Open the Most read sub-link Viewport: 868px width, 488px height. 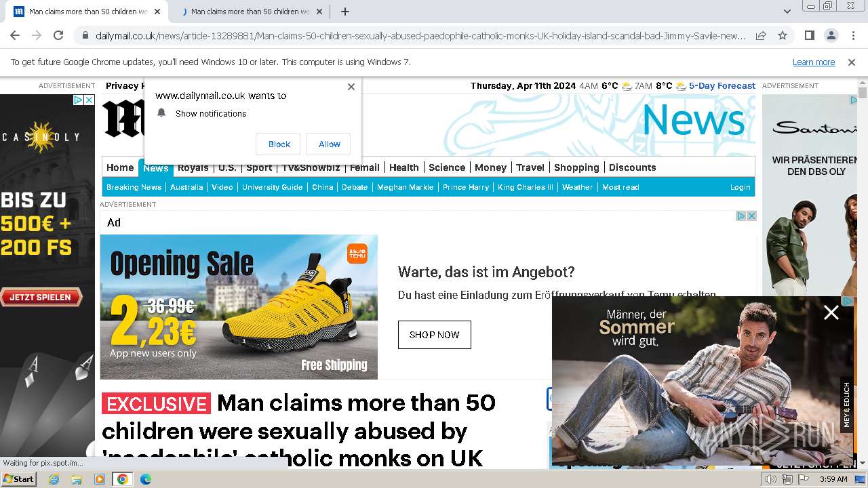620,187
